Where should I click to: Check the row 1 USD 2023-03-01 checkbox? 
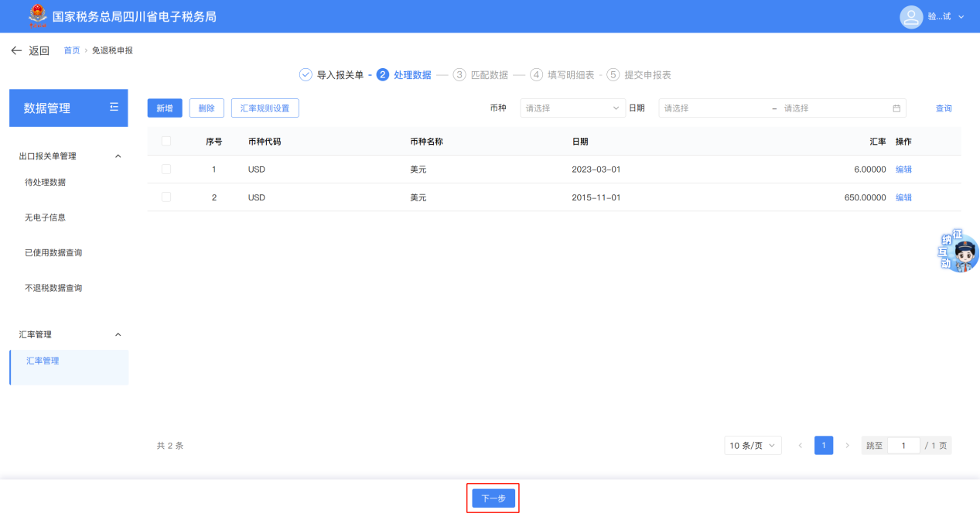[x=166, y=169]
